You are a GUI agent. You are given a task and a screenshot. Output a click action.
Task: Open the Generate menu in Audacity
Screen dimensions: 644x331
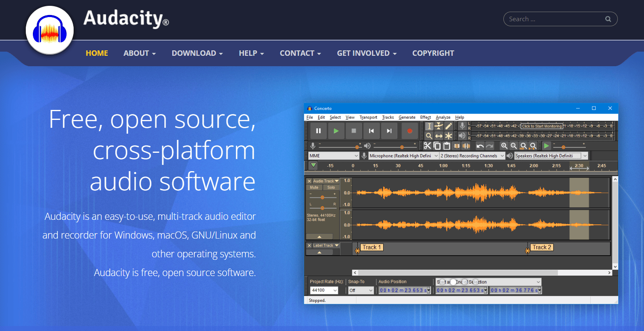tap(407, 117)
